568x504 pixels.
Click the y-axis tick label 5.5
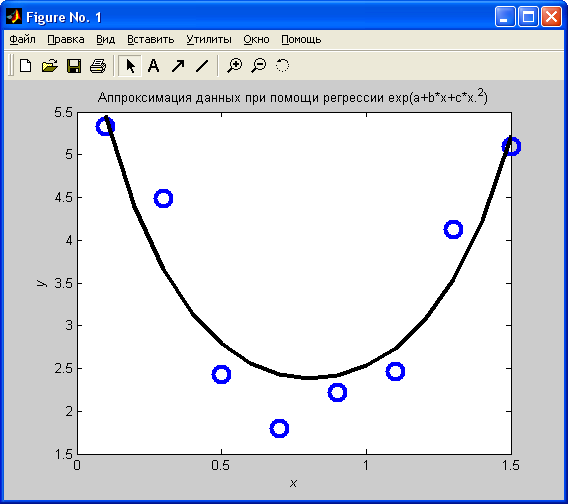(63, 112)
